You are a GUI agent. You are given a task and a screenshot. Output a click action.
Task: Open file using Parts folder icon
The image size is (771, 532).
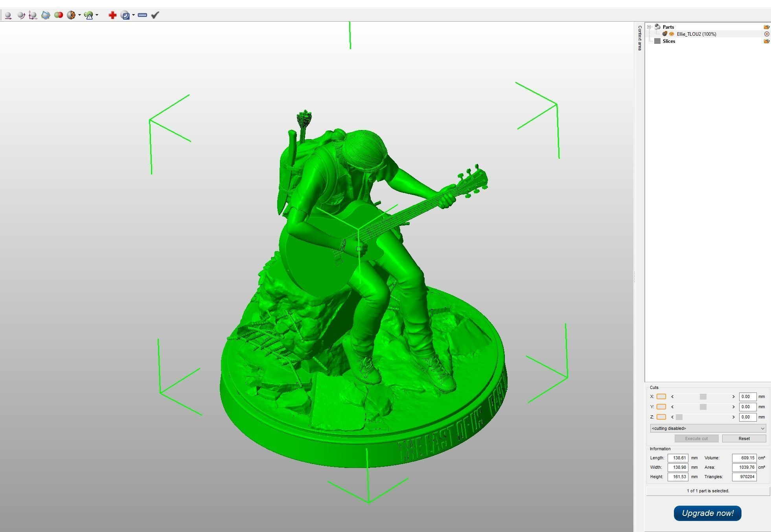click(766, 27)
